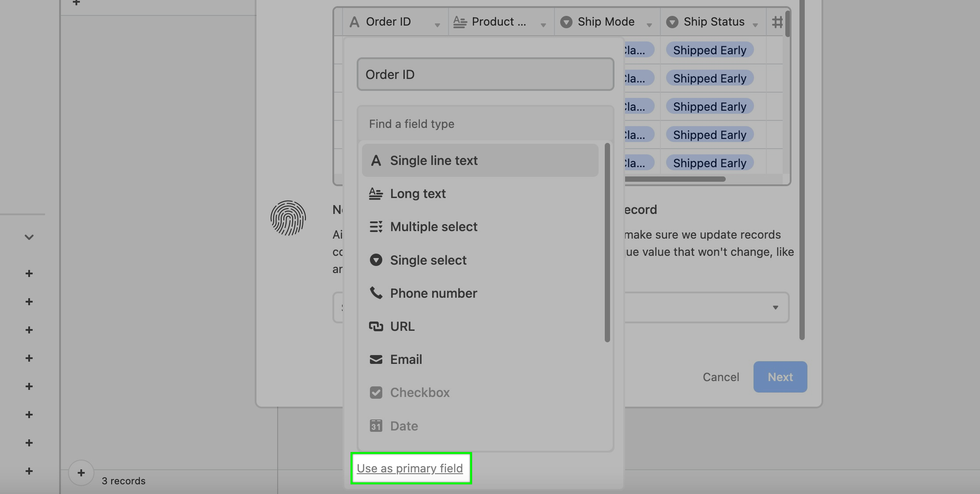Click the fingerprint icon
Screen dimensions: 980x494
288,218
